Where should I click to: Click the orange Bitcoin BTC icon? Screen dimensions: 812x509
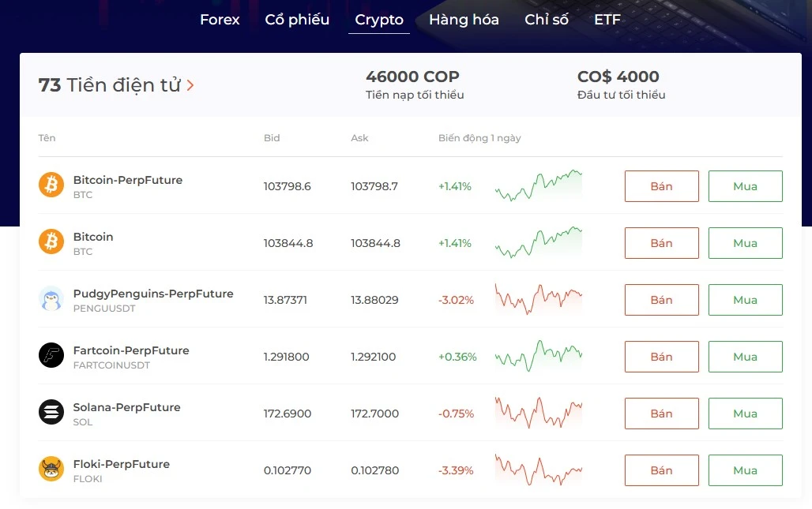click(51, 242)
